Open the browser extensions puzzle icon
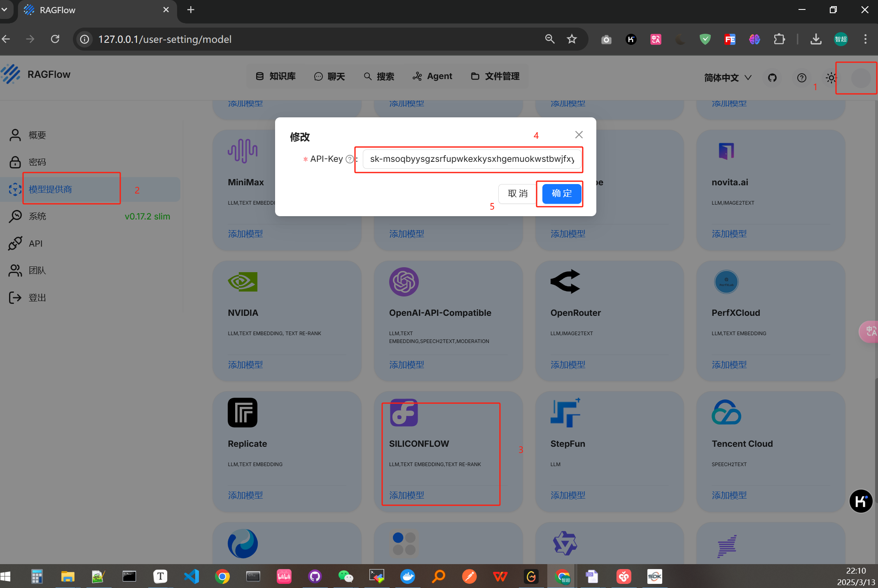878x588 pixels. point(779,39)
